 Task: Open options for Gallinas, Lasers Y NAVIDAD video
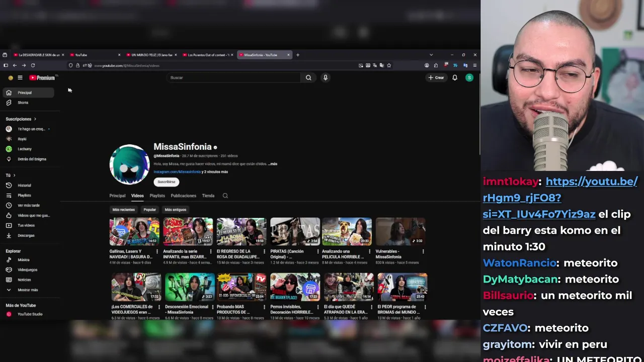(x=157, y=251)
